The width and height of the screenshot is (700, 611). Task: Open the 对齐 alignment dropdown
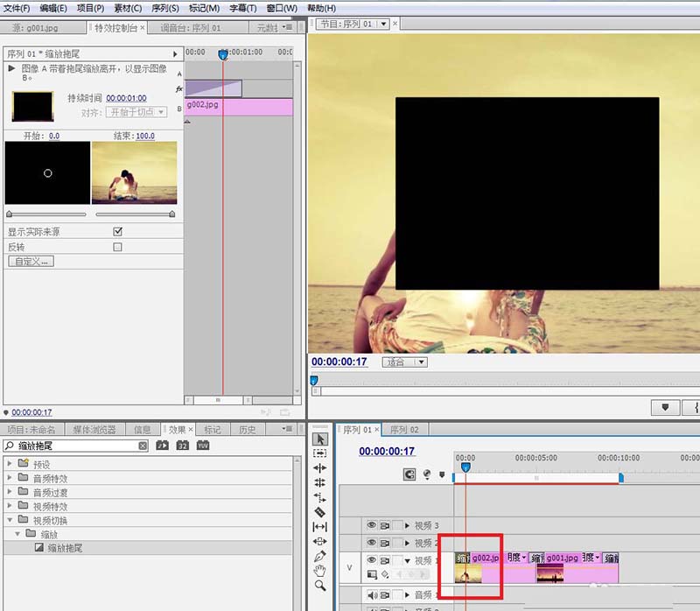(x=136, y=112)
